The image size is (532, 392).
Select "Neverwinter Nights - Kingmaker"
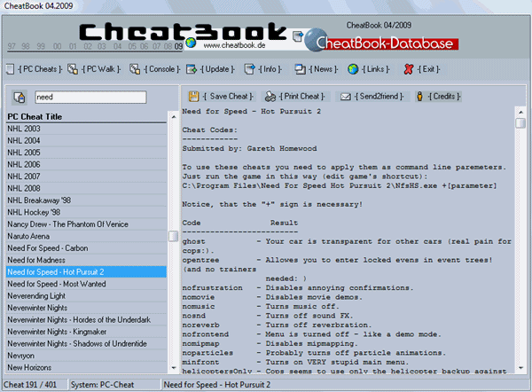(87, 332)
